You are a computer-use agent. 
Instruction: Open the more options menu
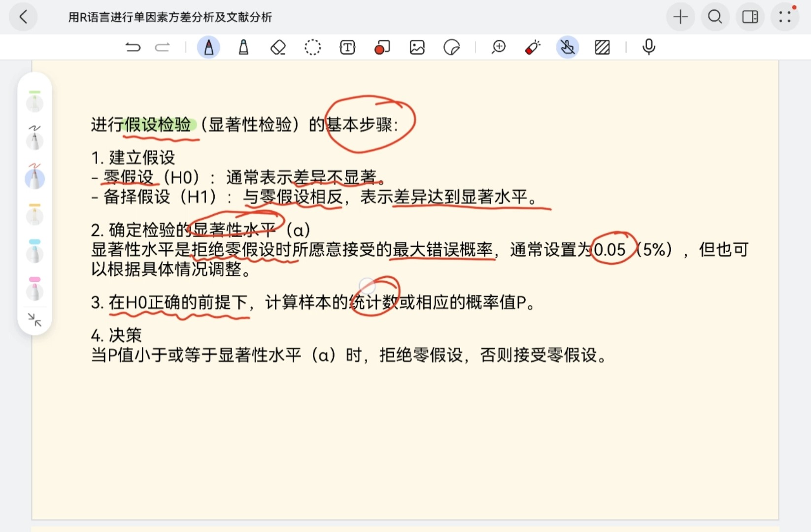(x=785, y=16)
